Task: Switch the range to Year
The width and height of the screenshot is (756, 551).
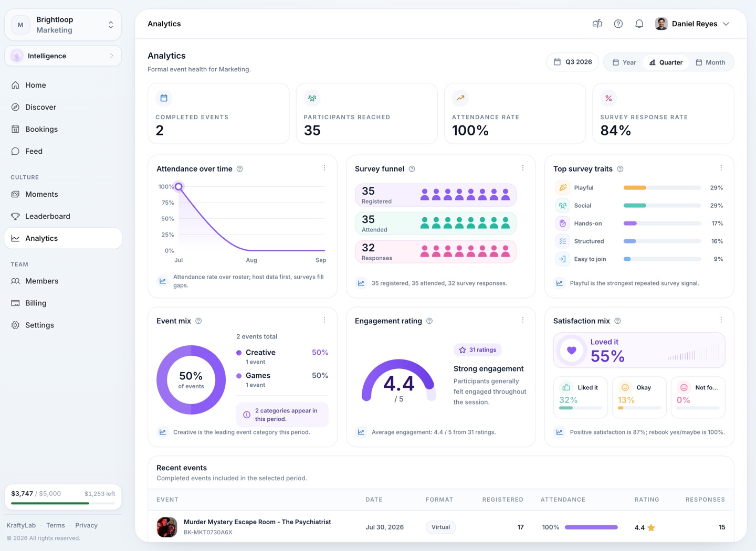Action: (624, 62)
